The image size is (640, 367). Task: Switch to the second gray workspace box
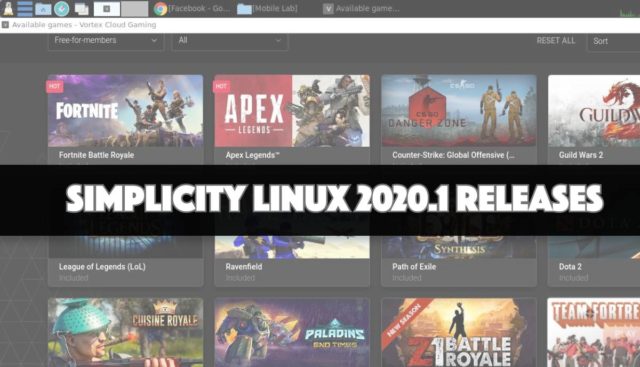coord(135,9)
